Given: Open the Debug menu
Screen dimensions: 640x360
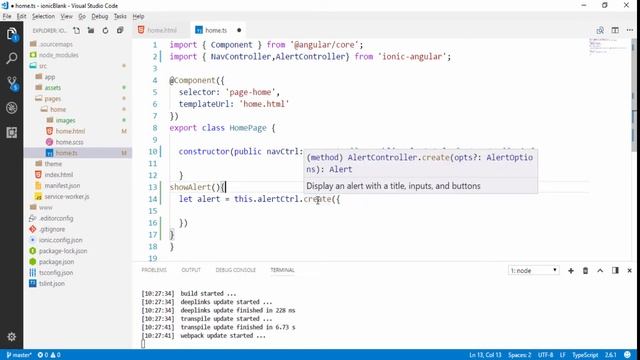Looking at the screenshot, I should tap(100, 16).
